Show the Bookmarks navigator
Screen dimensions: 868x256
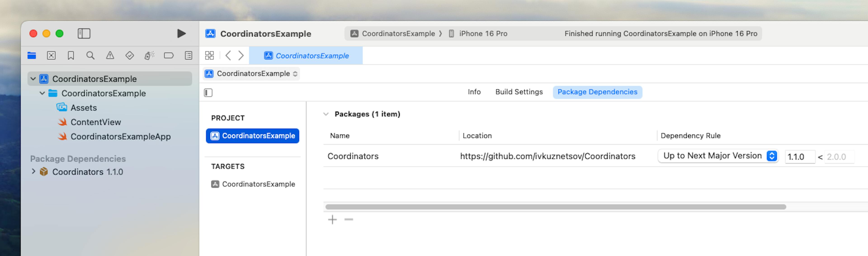pyautogui.click(x=71, y=55)
